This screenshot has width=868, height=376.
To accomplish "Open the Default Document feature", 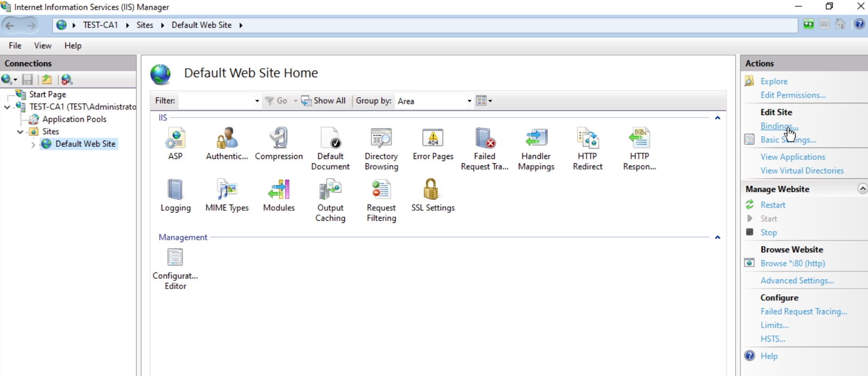I will [x=330, y=149].
